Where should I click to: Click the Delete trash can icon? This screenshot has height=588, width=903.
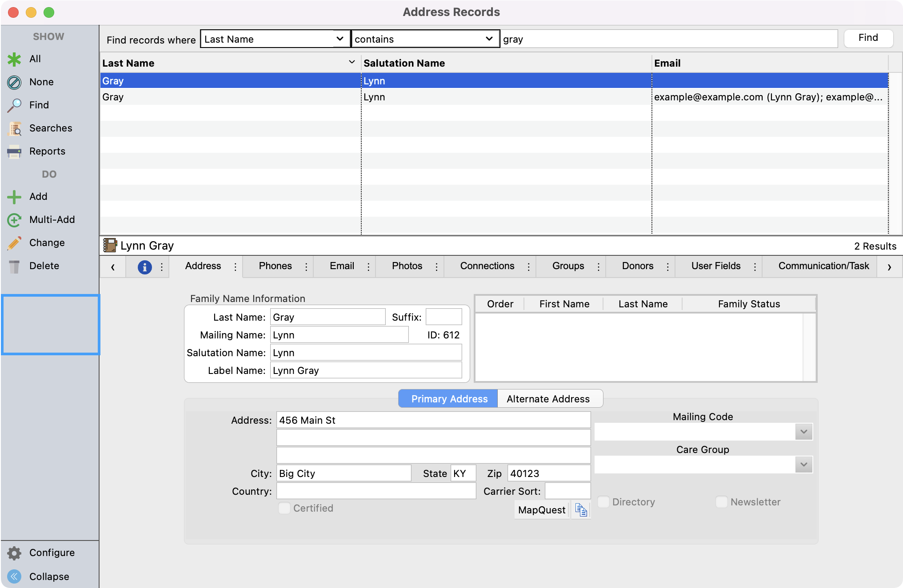point(14,266)
